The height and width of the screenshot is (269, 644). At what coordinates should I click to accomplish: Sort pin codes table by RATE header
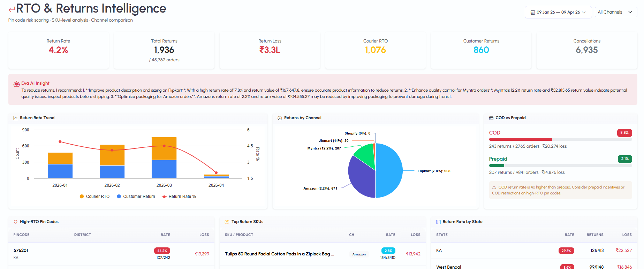pos(165,235)
